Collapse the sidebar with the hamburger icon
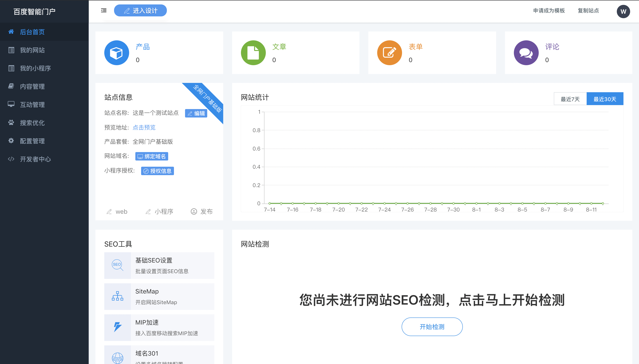 [x=104, y=10]
